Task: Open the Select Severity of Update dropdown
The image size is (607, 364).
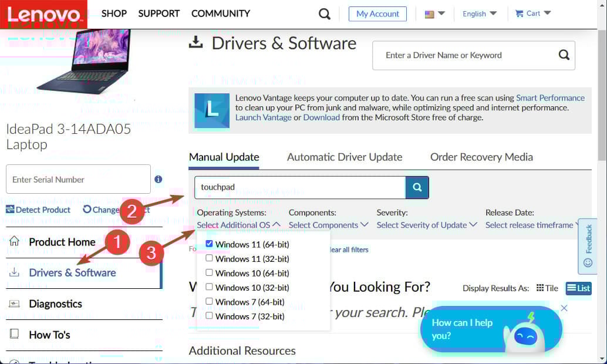Action: pos(427,225)
